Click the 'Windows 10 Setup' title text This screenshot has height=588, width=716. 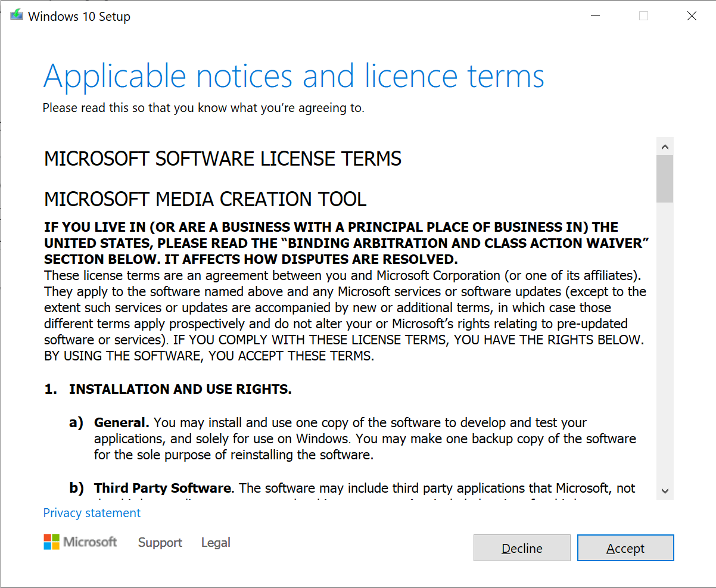pyautogui.click(x=79, y=17)
